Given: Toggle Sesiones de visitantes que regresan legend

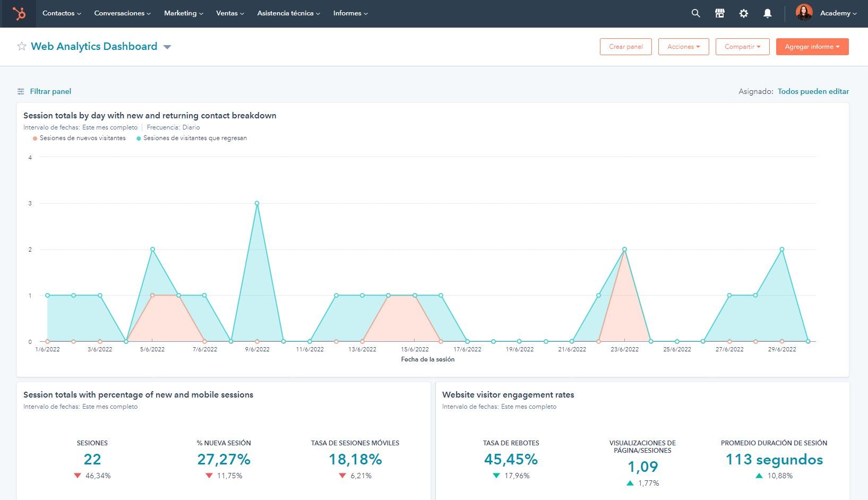Looking at the screenshot, I should (x=192, y=138).
